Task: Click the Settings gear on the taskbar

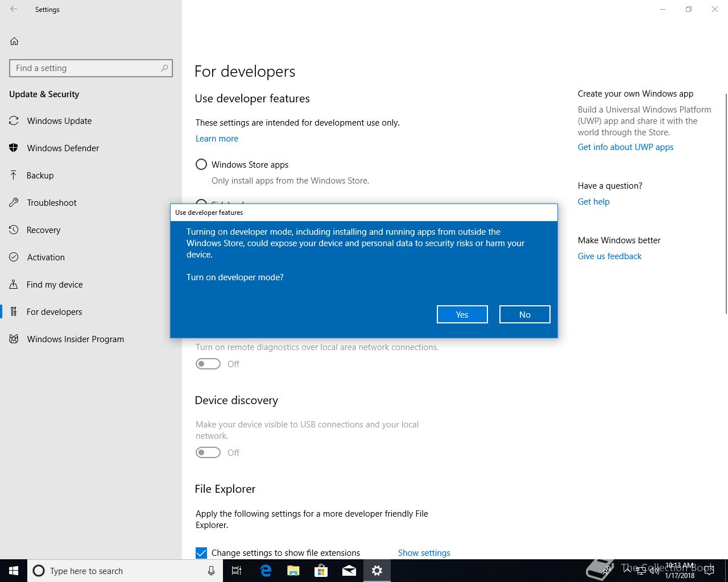Action: 377,571
